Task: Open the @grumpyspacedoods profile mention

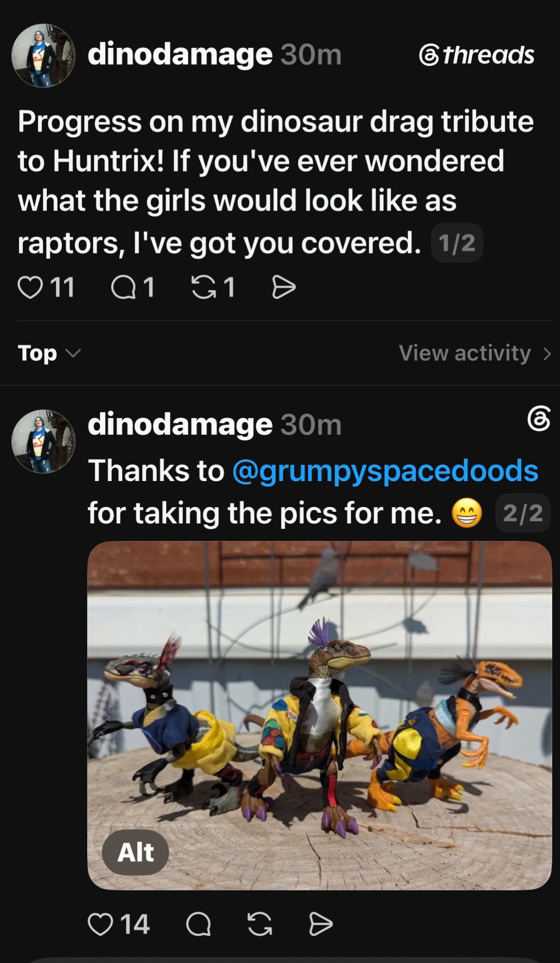Action: pyautogui.click(x=385, y=470)
